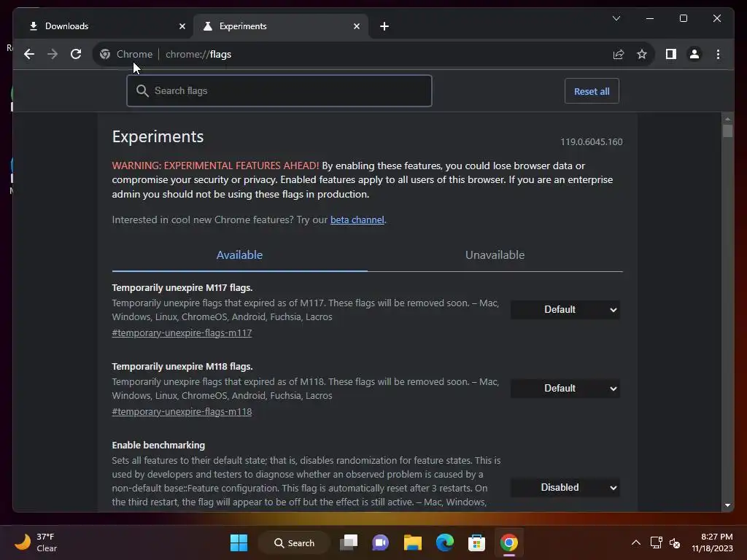Open Chrome's three-dot menu
Image resolution: width=747 pixels, height=560 pixels.
718,54
